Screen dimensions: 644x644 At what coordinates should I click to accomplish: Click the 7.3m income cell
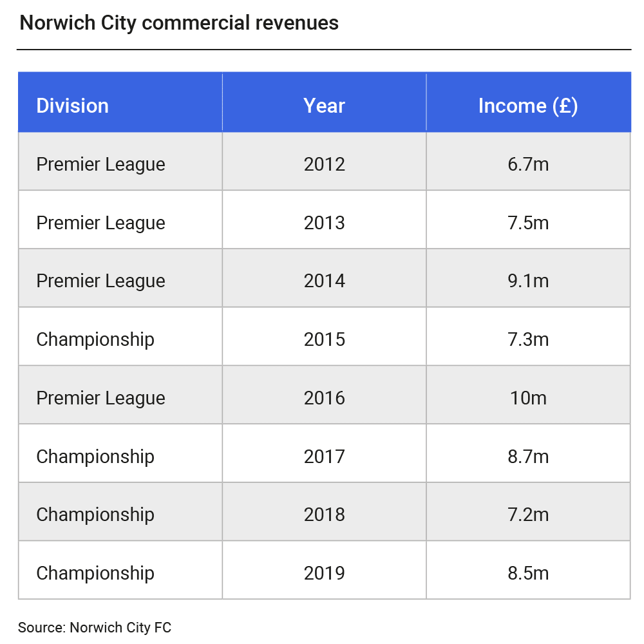tap(528, 339)
